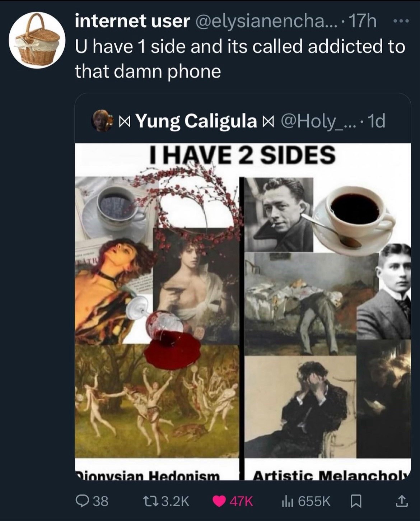
Task: Click the 655K views count
Action: click(x=314, y=501)
